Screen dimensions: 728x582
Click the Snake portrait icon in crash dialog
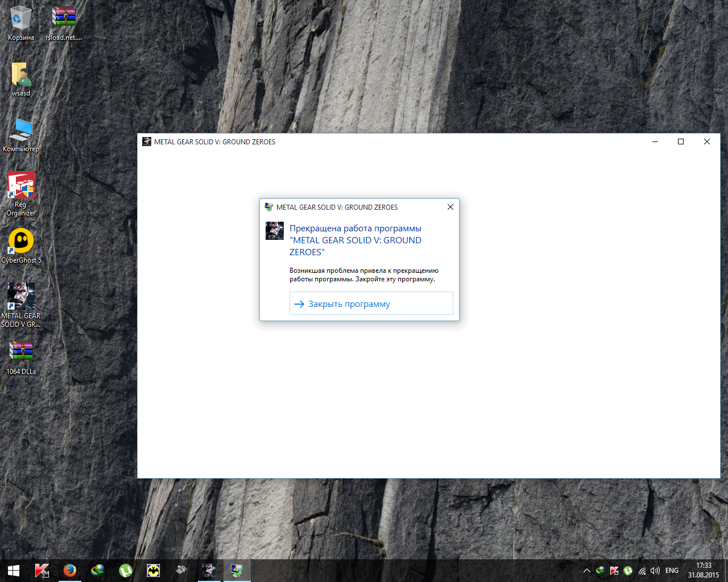(x=275, y=231)
